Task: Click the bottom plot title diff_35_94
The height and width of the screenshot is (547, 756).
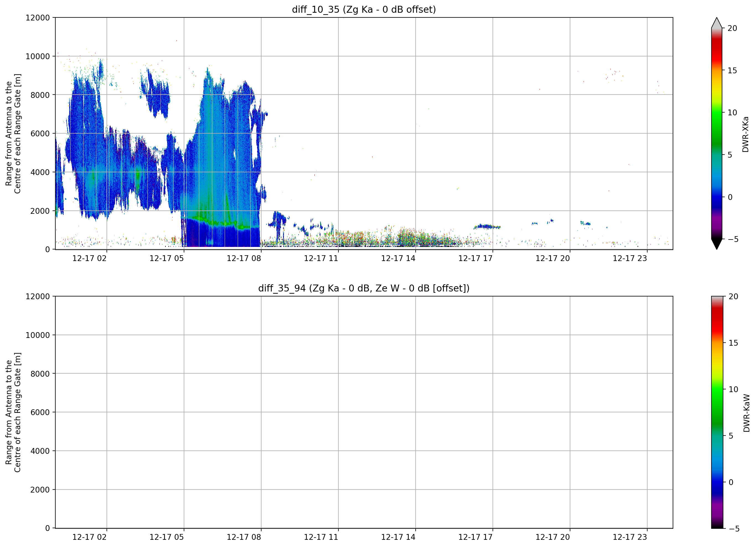Action: coord(364,288)
